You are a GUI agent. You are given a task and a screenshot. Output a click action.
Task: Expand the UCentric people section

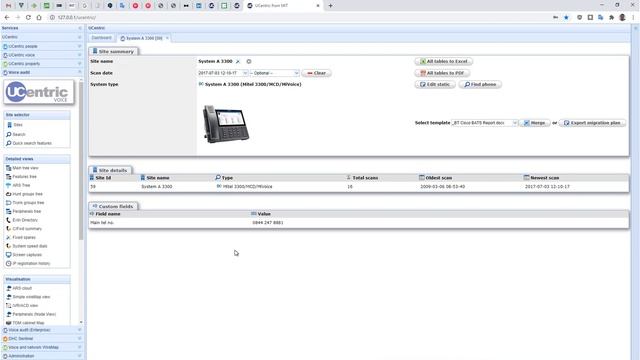pos(42,46)
